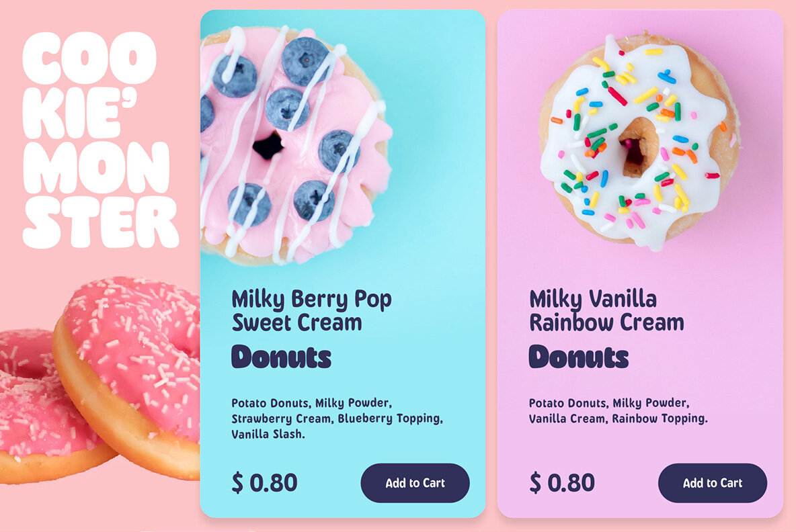796x532 pixels.
Task: Click the front pink frosted sprinkle donut
Action: pos(127,375)
